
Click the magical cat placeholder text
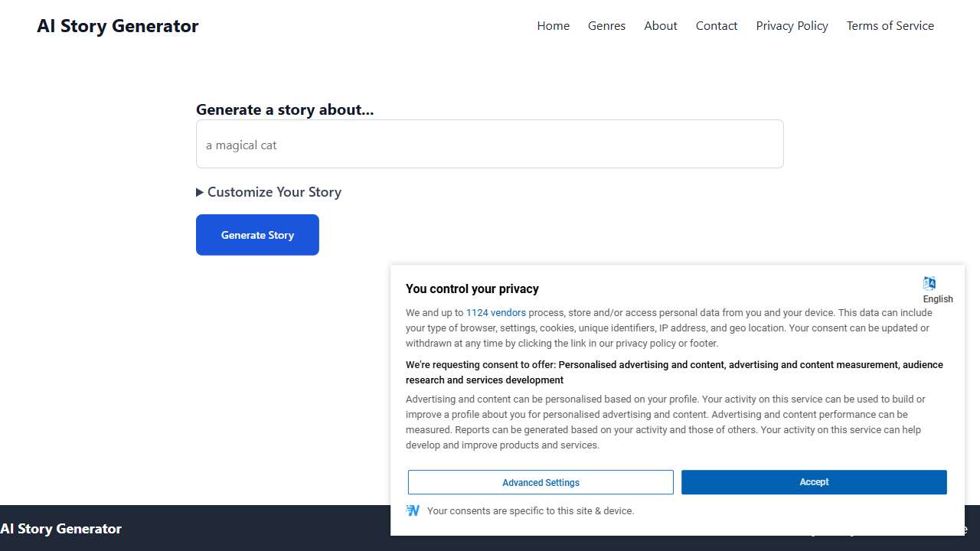pyautogui.click(x=241, y=145)
